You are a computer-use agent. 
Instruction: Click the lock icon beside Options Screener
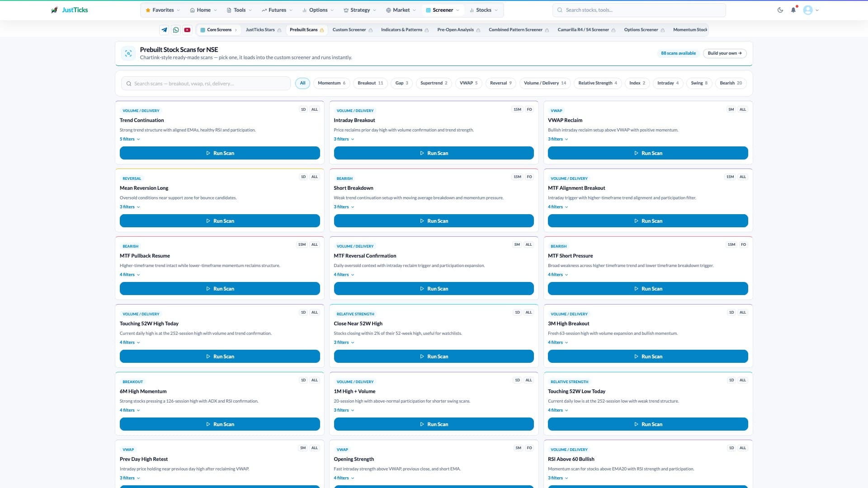tap(663, 30)
